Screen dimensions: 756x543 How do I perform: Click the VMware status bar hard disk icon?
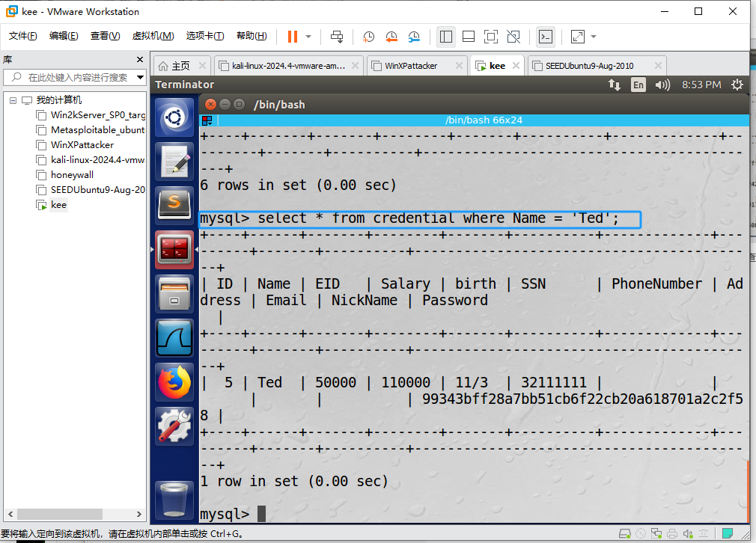click(x=625, y=533)
